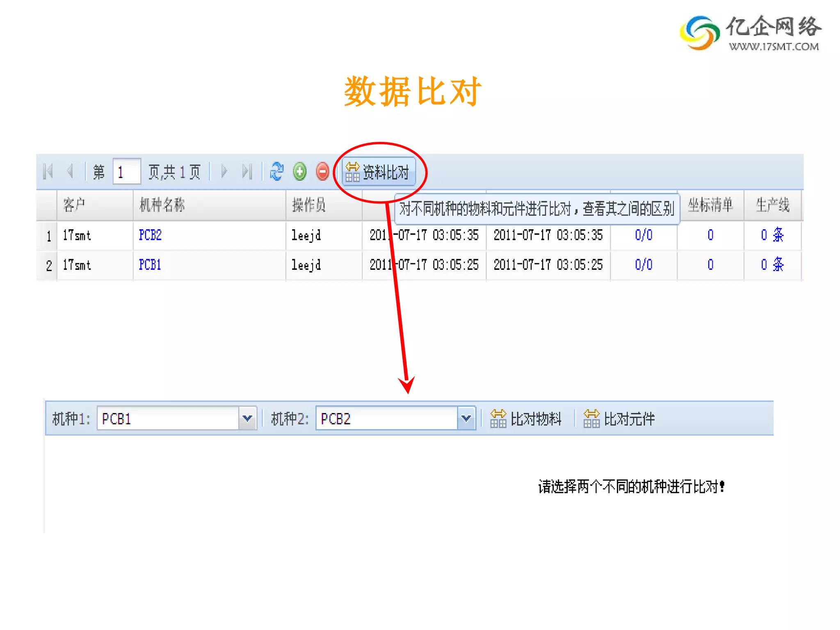Jump to the last page arrow

[x=247, y=171]
